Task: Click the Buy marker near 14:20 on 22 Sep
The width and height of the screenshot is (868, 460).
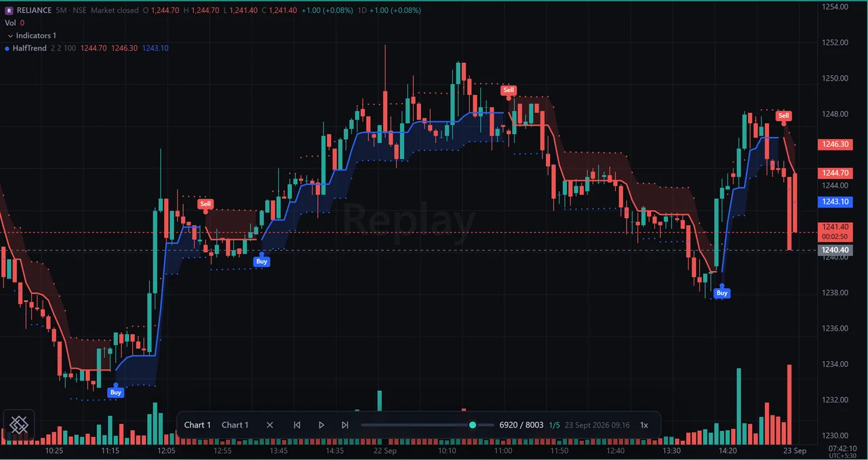Action: [722, 293]
